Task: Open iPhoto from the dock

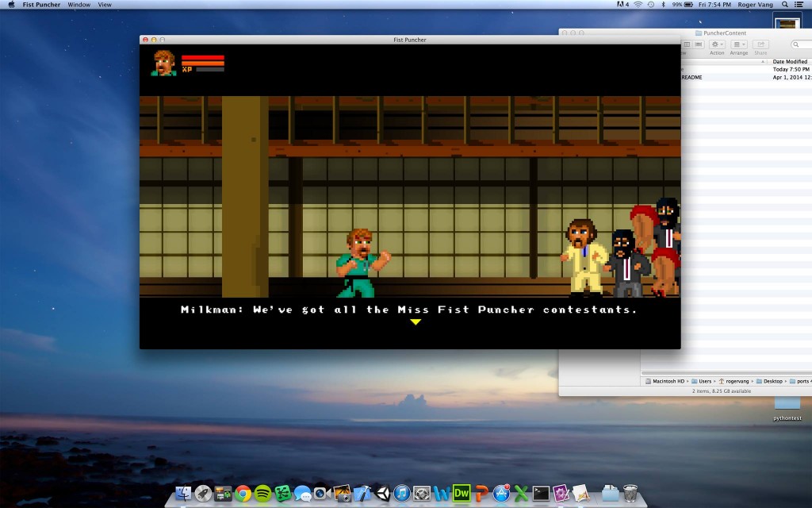Action: (343, 493)
